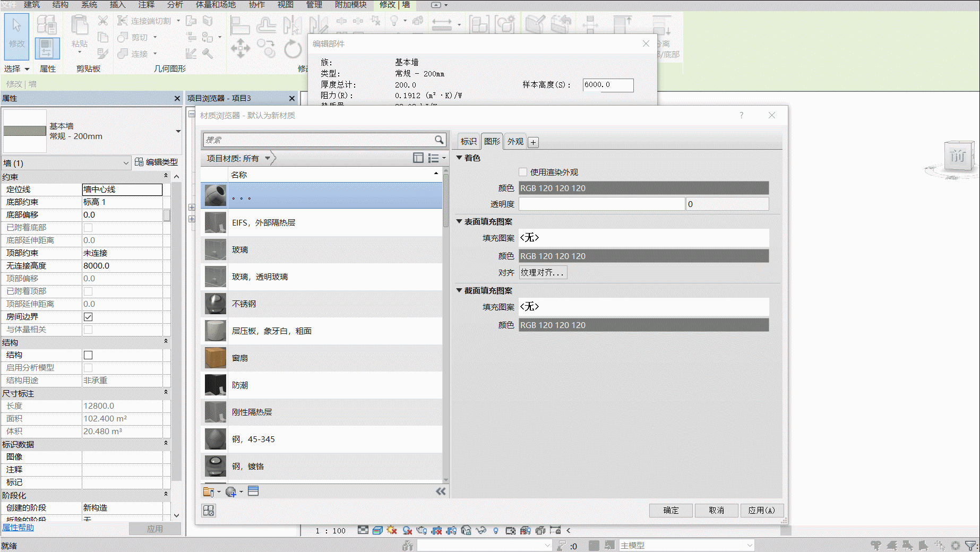This screenshot has width=980, height=552.
Task: Click the Move tool icon in ribbon
Action: (240, 48)
